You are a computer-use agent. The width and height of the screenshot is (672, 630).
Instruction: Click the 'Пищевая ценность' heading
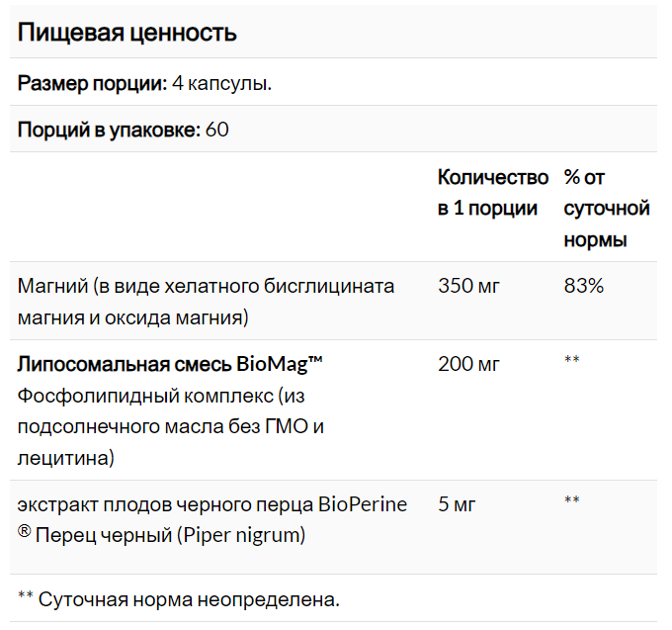126,33
